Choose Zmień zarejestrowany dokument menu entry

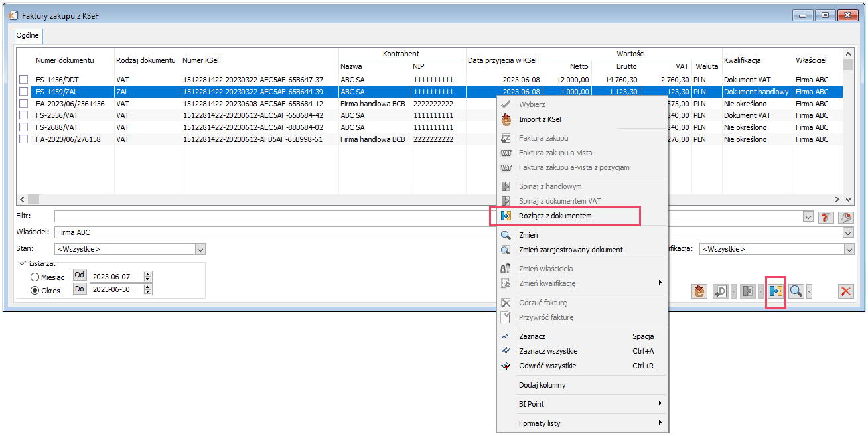[x=583, y=250]
